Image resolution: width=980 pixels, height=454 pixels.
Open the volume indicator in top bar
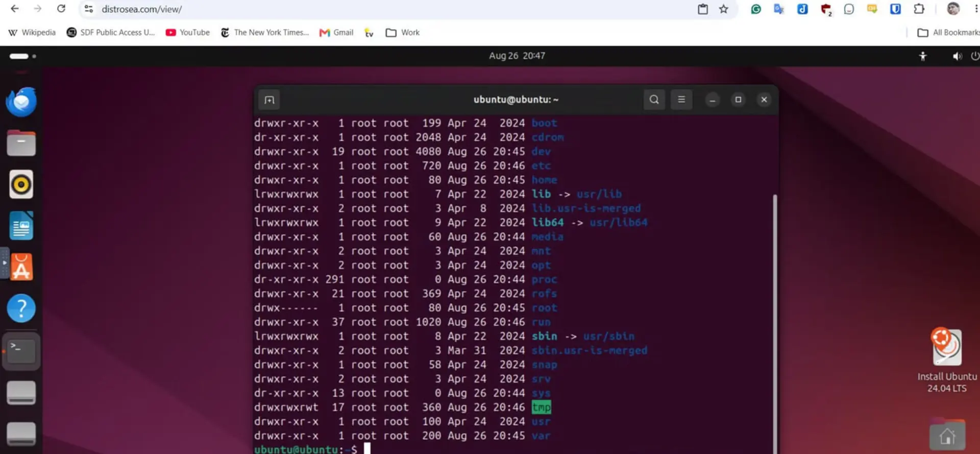point(957,56)
